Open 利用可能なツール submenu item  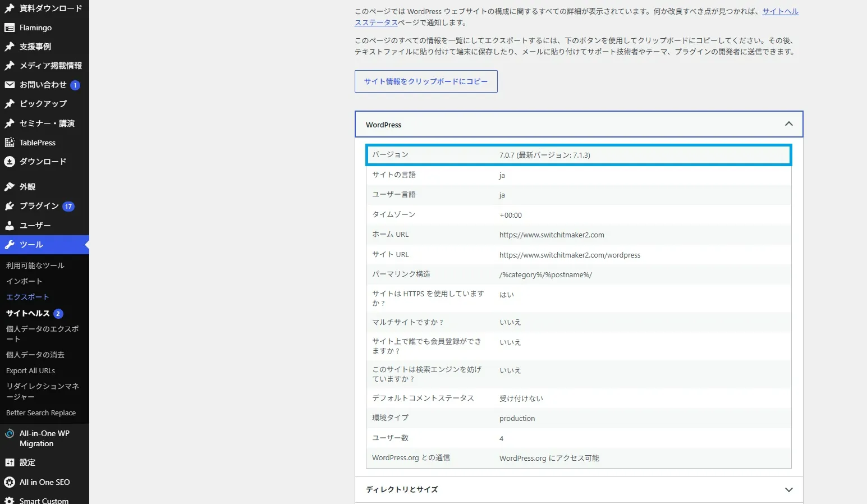tap(35, 265)
